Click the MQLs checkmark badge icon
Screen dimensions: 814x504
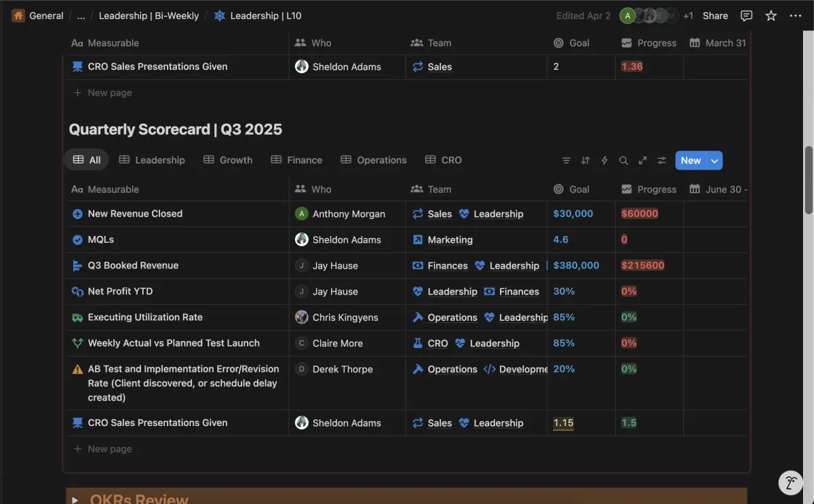point(77,239)
